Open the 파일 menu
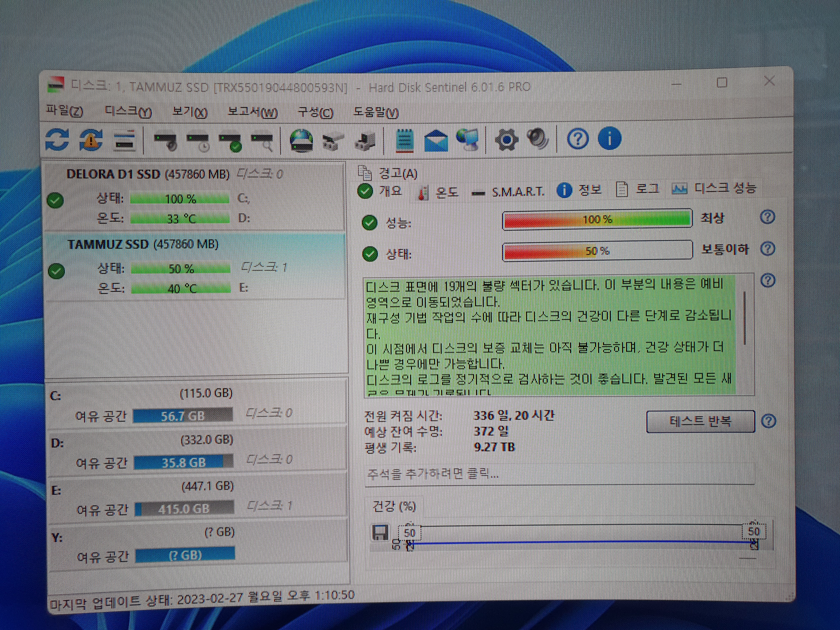This screenshot has height=630, width=840. pyautogui.click(x=65, y=110)
